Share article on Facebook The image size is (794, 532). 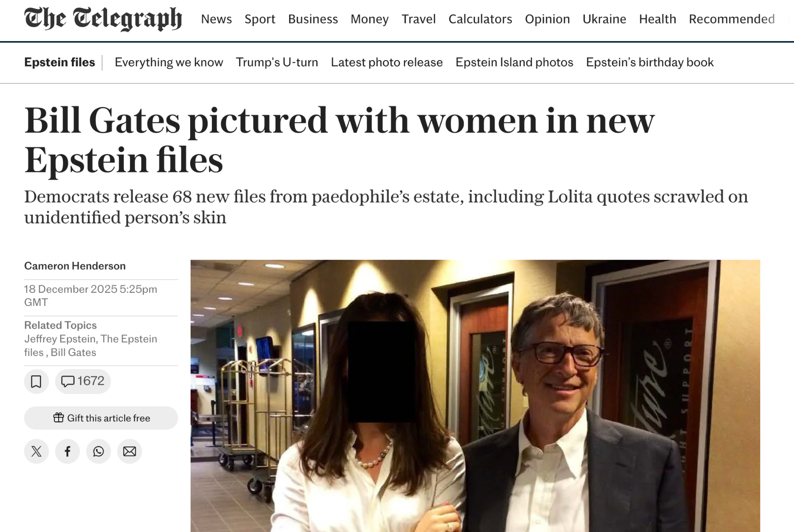[x=67, y=451]
